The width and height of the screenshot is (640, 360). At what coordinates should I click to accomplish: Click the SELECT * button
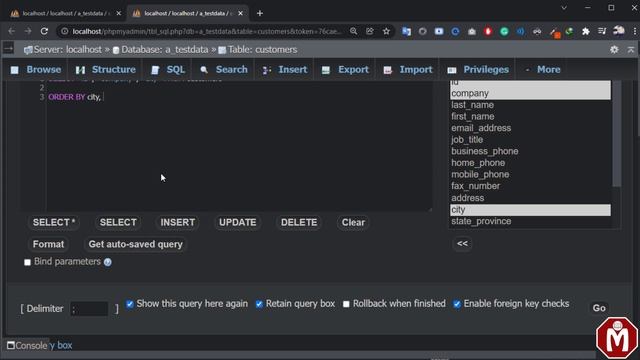[54, 222]
